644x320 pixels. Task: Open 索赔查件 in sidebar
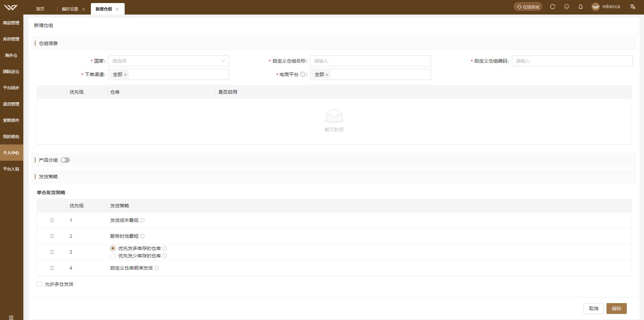pos(11,120)
